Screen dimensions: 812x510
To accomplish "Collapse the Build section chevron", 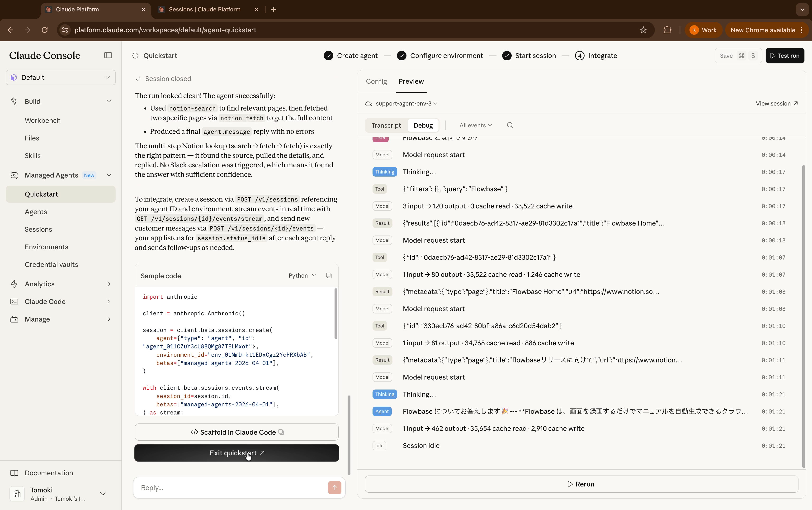I will click(x=109, y=101).
